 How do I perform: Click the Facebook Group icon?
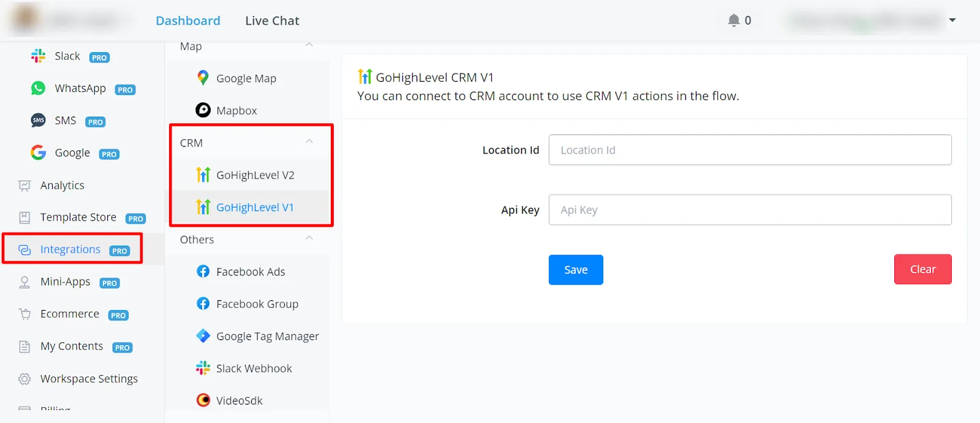tap(203, 303)
